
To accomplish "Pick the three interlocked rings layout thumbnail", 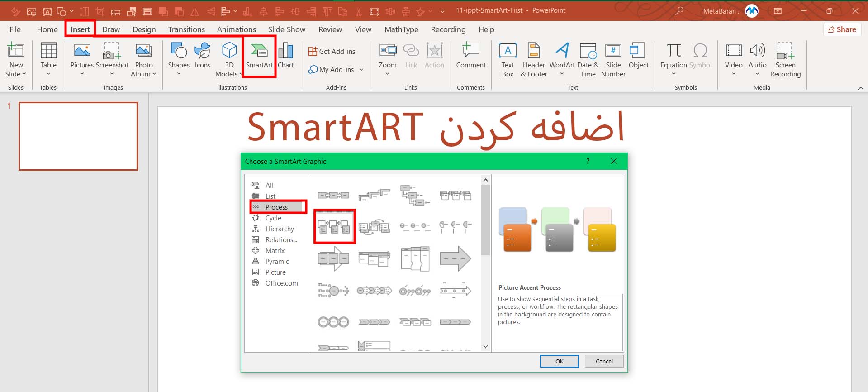I will [333, 322].
